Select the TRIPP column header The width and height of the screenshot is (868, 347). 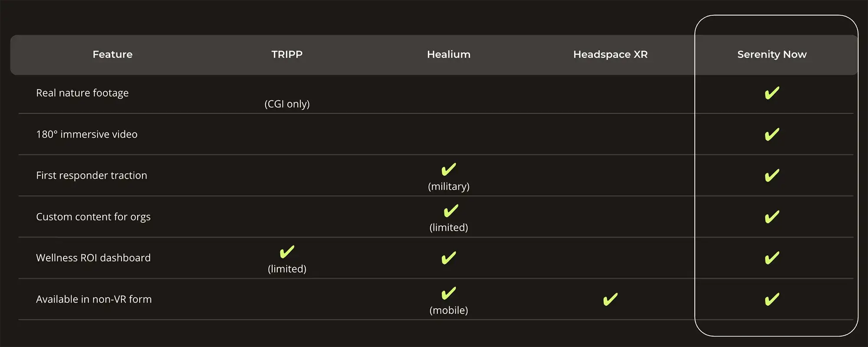287,54
